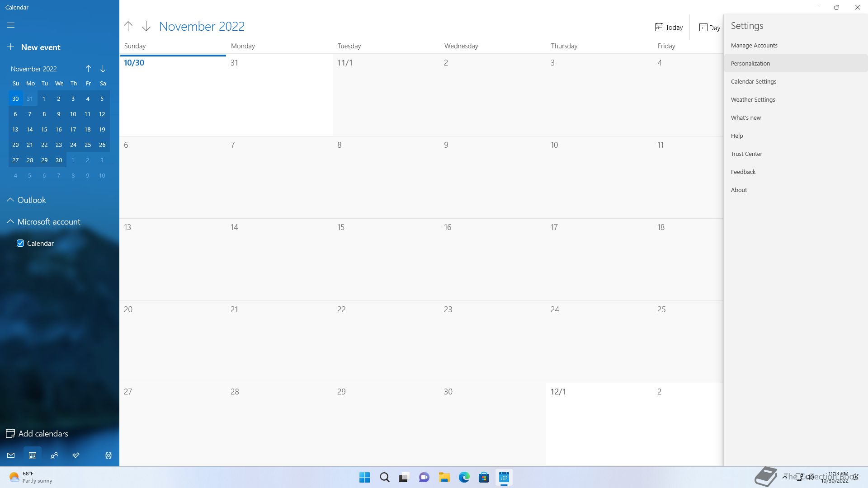Switch to Mail app icon
Image resolution: width=868 pixels, height=488 pixels.
(x=11, y=455)
